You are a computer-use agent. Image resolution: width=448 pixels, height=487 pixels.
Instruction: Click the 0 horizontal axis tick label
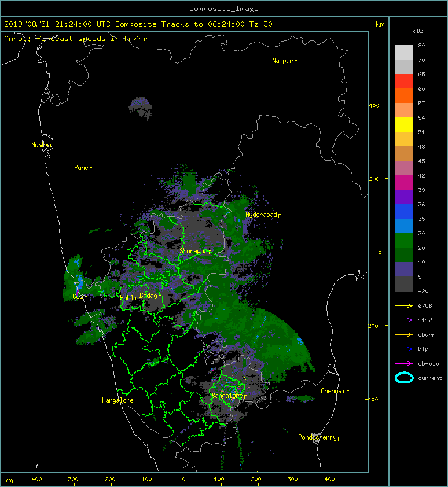tap(183, 479)
